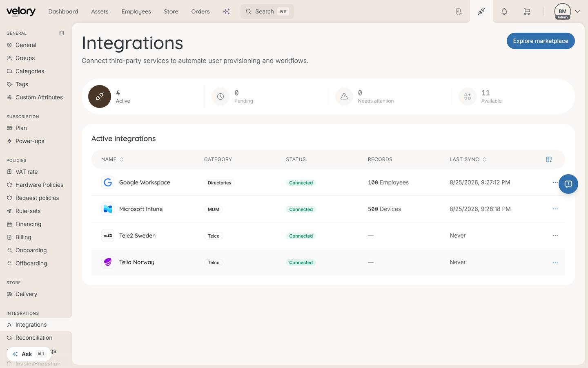Click the Needs attention stat card

click(x=390, y=96)
